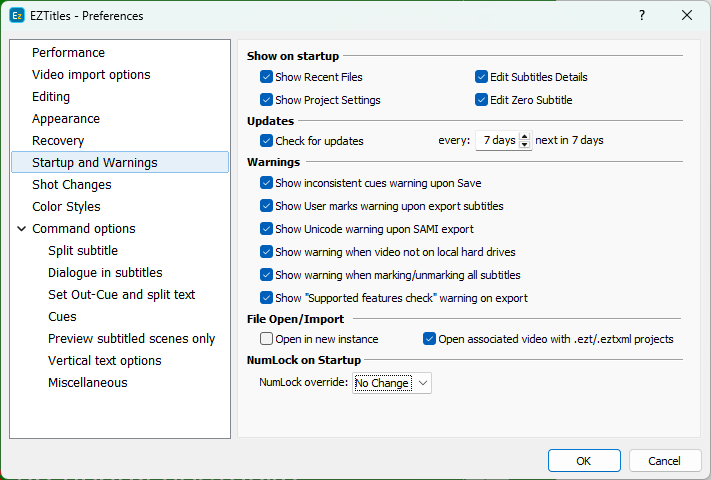Toggle Edit Zero Subtitle checkbox
The height and width of the screenshot is (480, 711).
[481, 100]
